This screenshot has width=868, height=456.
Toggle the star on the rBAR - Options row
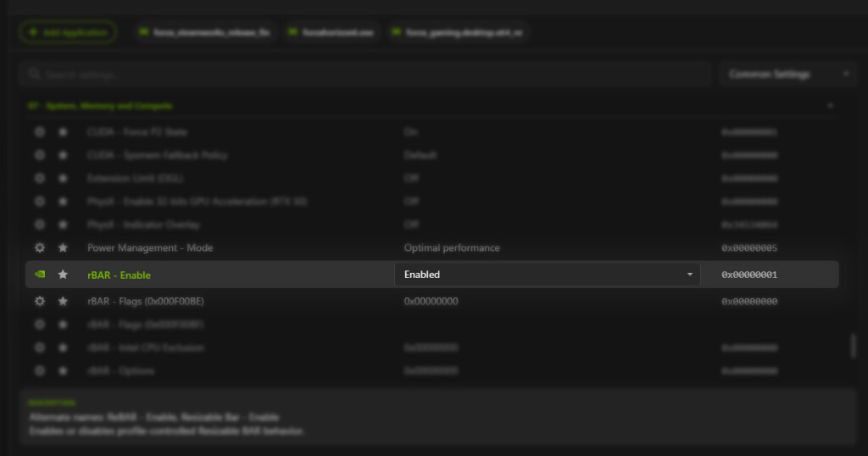(x=63, y=370)
